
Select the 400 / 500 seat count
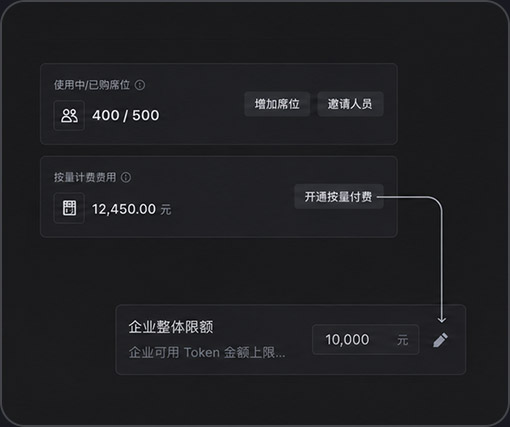(126, 115)
